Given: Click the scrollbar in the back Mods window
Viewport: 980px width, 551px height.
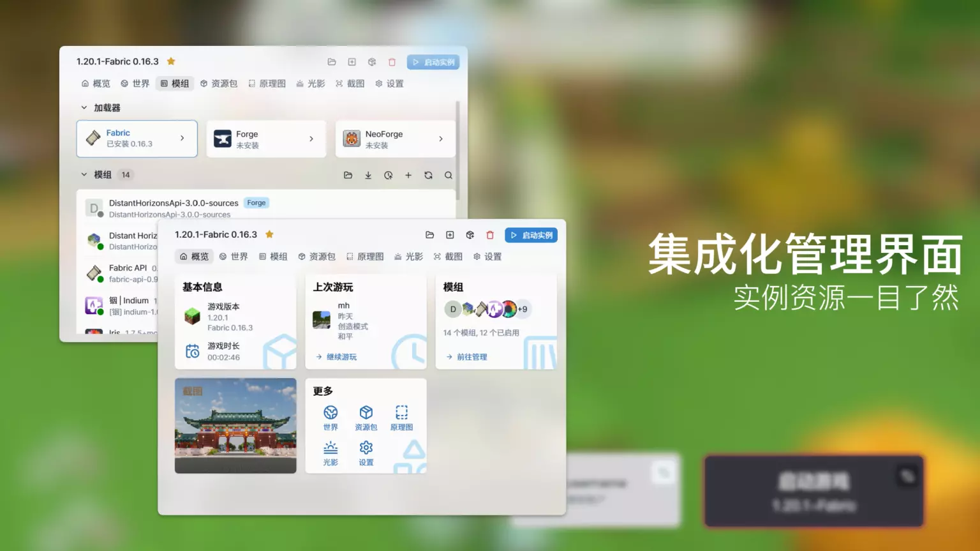Looking at the screenshot, I should [x=458, y=152].
